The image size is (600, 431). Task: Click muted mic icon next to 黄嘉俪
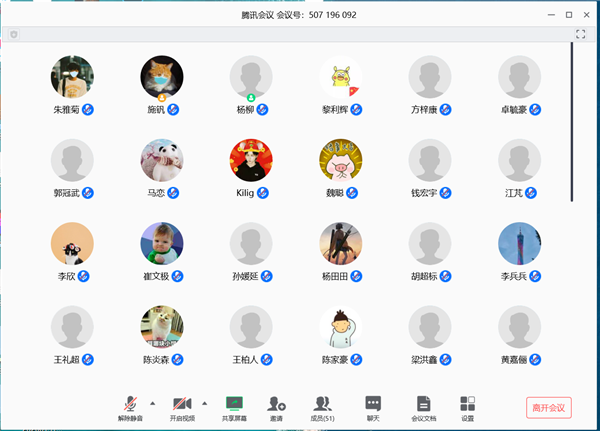[535, 360]
